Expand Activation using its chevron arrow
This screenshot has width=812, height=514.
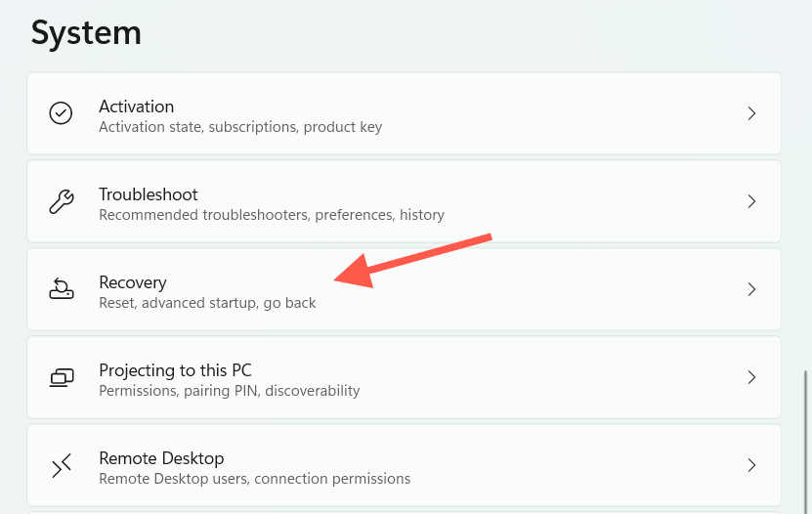pos(751,113)
